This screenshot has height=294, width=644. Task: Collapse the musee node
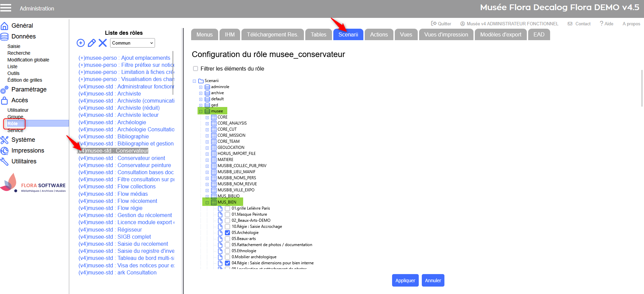click(x=201, y=111)
